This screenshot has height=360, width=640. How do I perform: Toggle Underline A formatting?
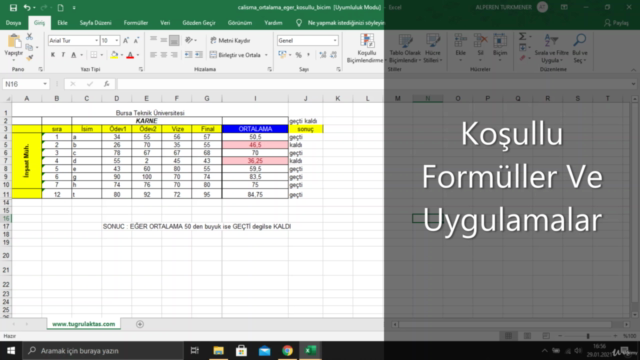click(x=73, y=55)
